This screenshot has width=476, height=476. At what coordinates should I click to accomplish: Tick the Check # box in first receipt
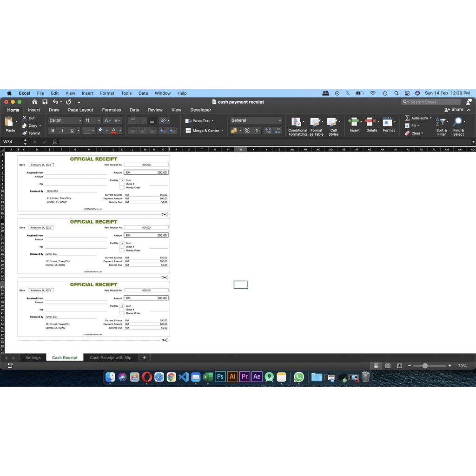(122, 184)
